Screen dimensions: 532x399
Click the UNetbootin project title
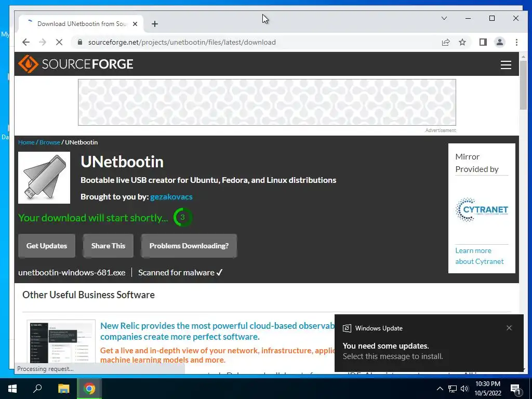[x=122, y=162]
